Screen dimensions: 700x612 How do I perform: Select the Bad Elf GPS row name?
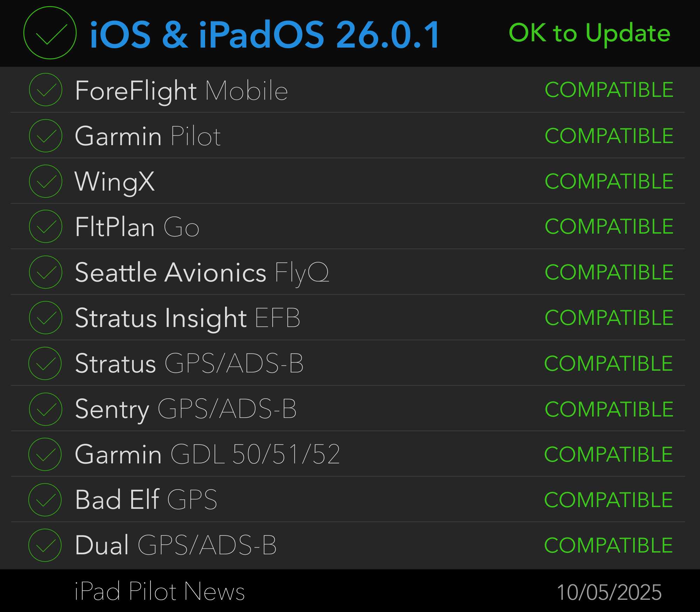146,500
